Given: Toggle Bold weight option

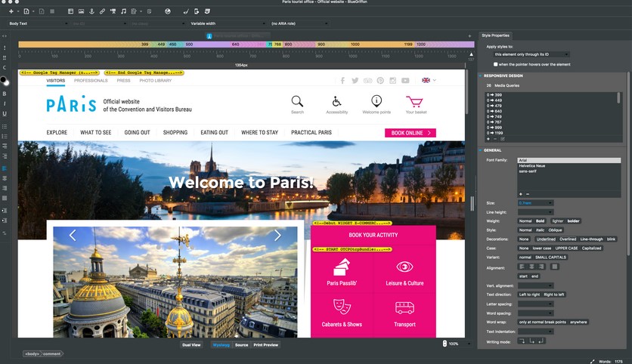Looking at the screenshot, I should coord(540,221).
